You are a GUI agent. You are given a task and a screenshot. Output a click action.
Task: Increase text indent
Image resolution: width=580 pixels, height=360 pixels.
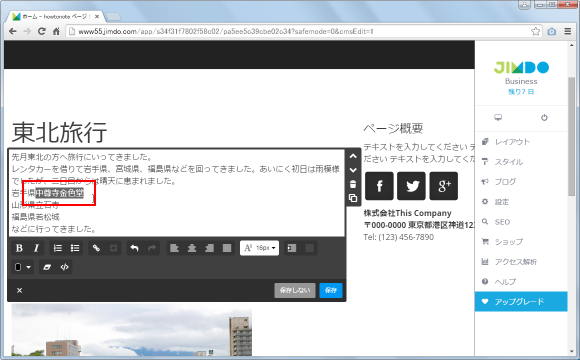click(292, 248)
